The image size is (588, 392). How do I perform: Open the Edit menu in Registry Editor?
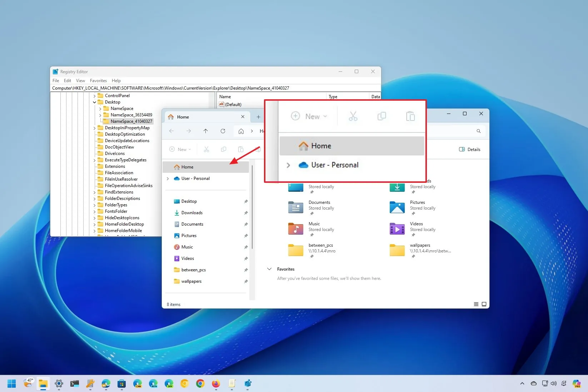pyautogui.click(x=67, y=81)
